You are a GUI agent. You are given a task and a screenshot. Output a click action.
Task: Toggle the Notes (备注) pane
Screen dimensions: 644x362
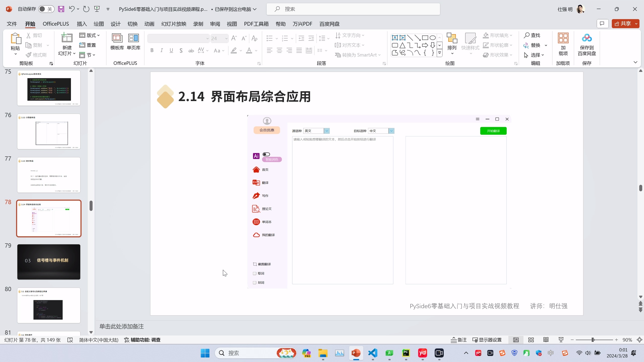coord(459,340)
